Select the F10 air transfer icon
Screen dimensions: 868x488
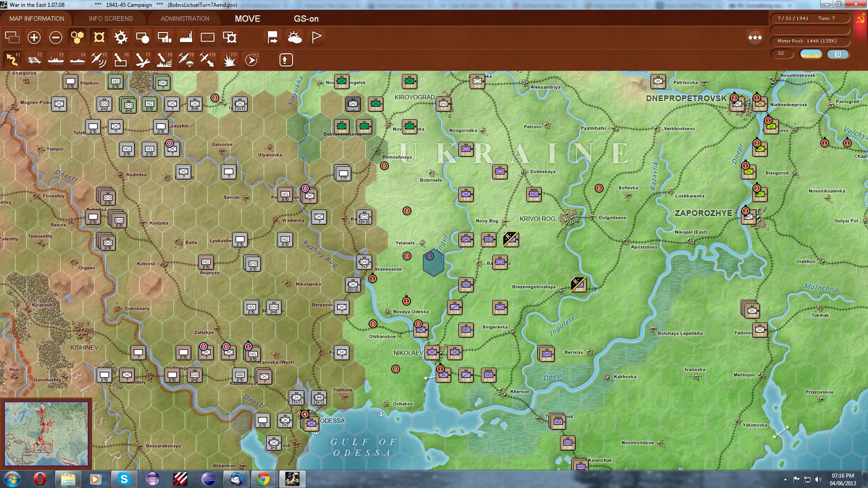[208, 60]
